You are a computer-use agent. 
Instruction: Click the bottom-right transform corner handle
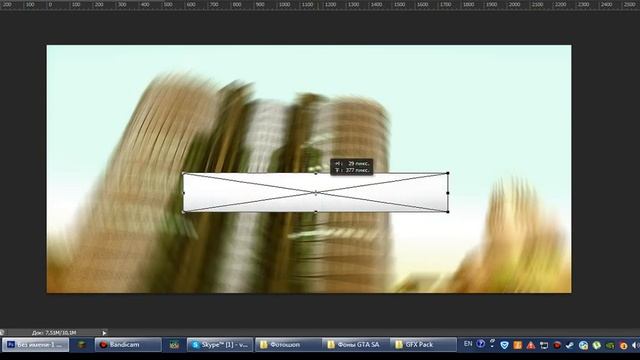click(448, 212)
